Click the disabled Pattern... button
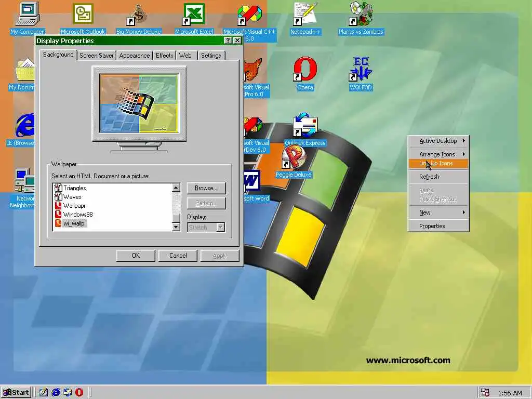This screenshot has width=532, height=399. pos(206,203)
